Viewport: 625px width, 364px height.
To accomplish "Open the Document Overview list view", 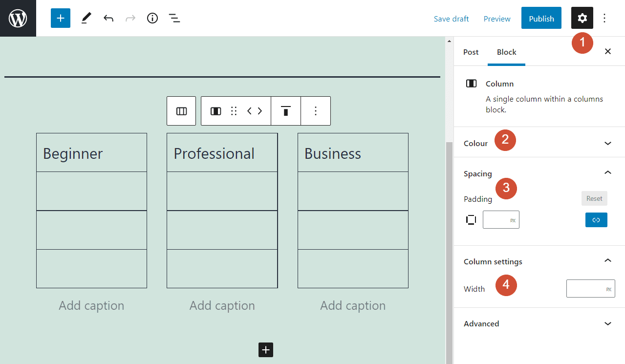I will pyautogui.click(x=174, y=18).
